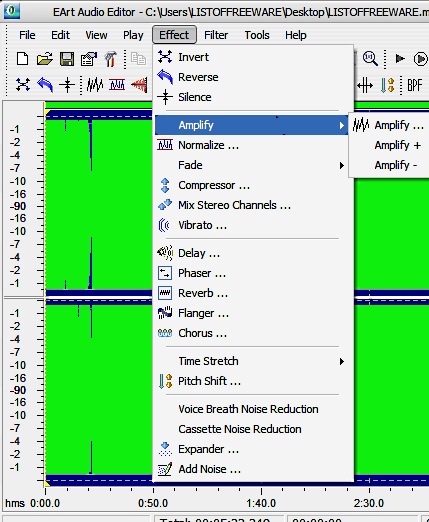Viewport: 429px width, 522px height.
Task: Select Reverb ... effect
Action: pos(252,293)
